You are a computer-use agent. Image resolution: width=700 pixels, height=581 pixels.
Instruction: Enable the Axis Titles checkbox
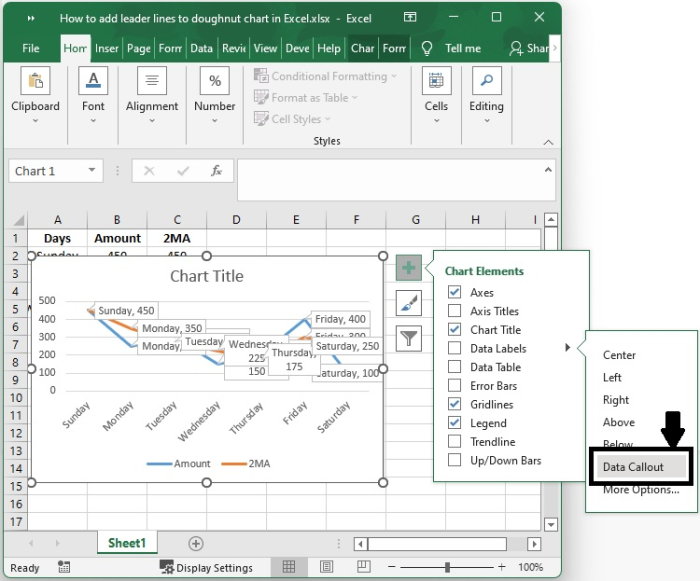[455, 311]
